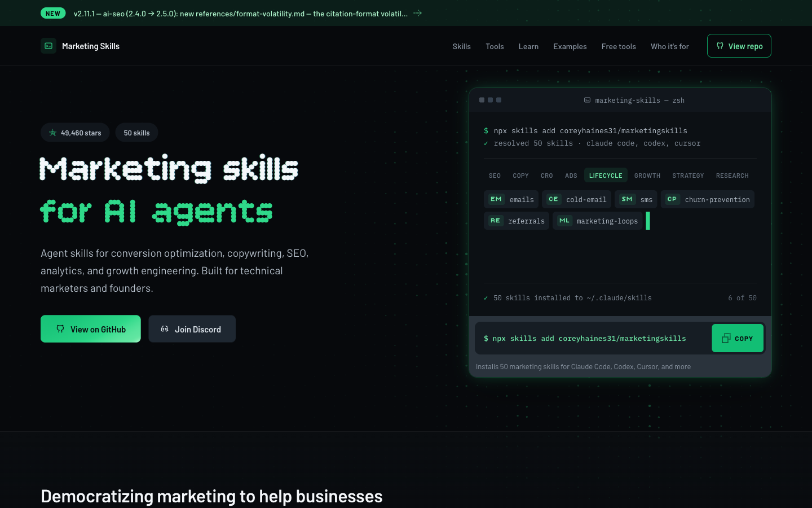This screenshot has height=508, width=812.
Task: Click the EM badge on the emails chip
Action: click(496, 199)
